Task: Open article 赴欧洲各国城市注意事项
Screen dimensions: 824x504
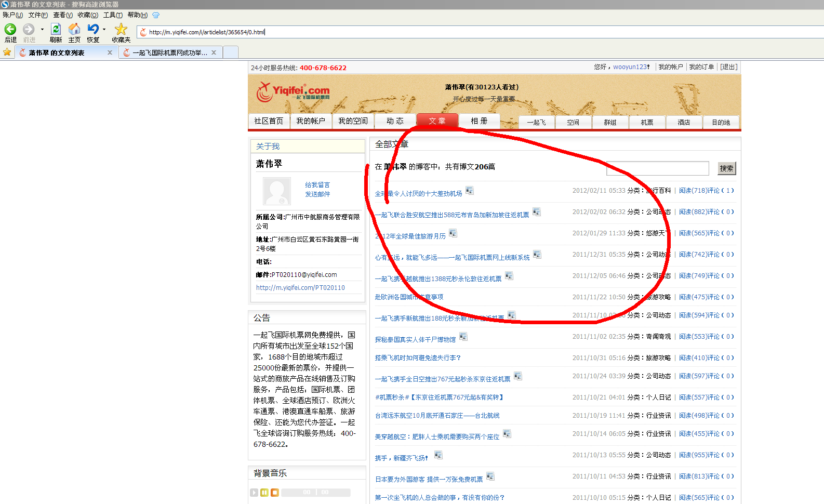Action: (x=409, y=297)
